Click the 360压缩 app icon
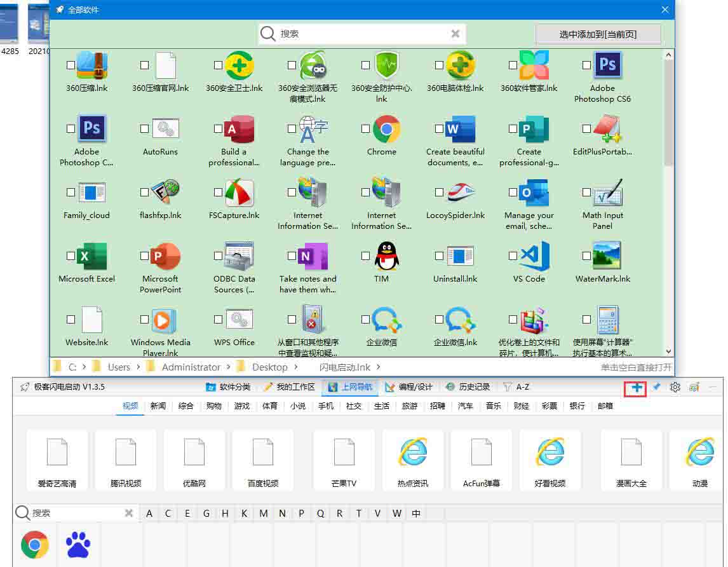 92,65
